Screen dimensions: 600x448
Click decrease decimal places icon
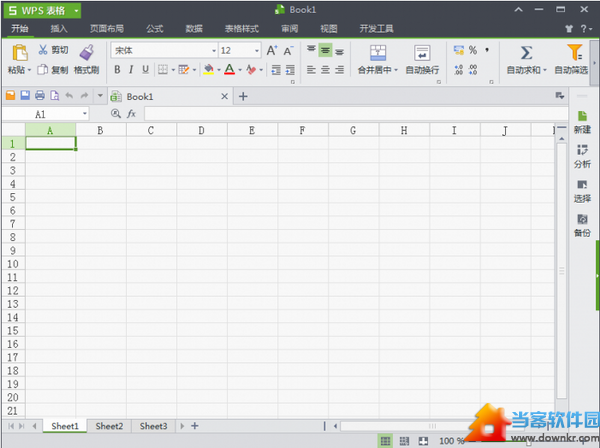pyautogui.click(x=473, y=70)
